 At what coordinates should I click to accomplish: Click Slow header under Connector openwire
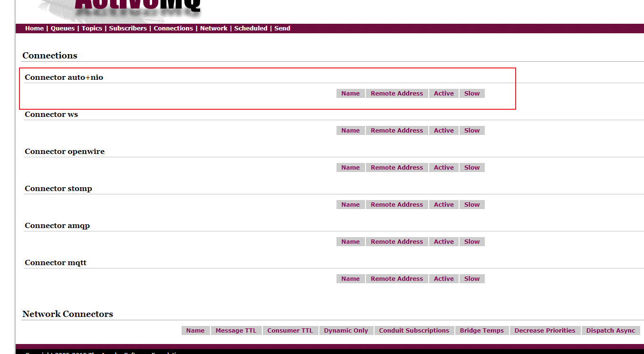coord(472,168)
